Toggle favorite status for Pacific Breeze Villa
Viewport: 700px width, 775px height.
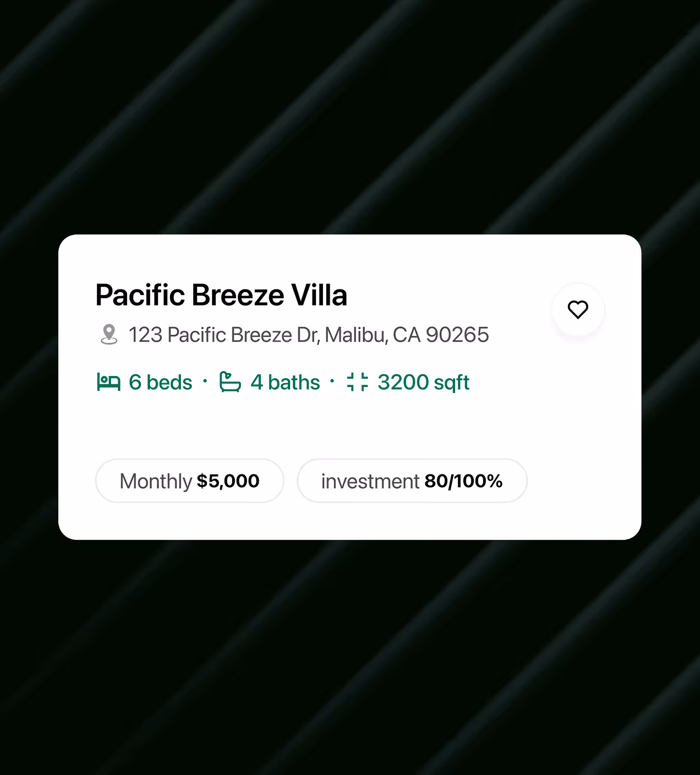(x=578, y=310)
